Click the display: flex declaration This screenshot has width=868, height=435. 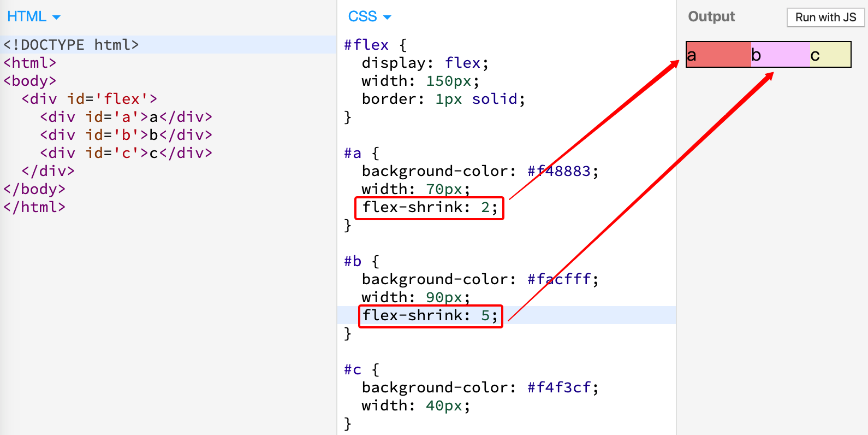click(425, 63)
